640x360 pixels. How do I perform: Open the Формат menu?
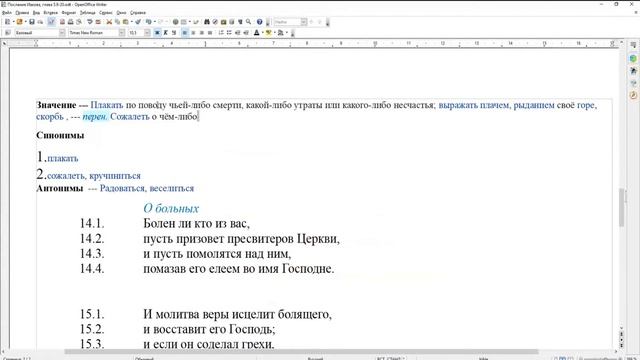[69, 13]
